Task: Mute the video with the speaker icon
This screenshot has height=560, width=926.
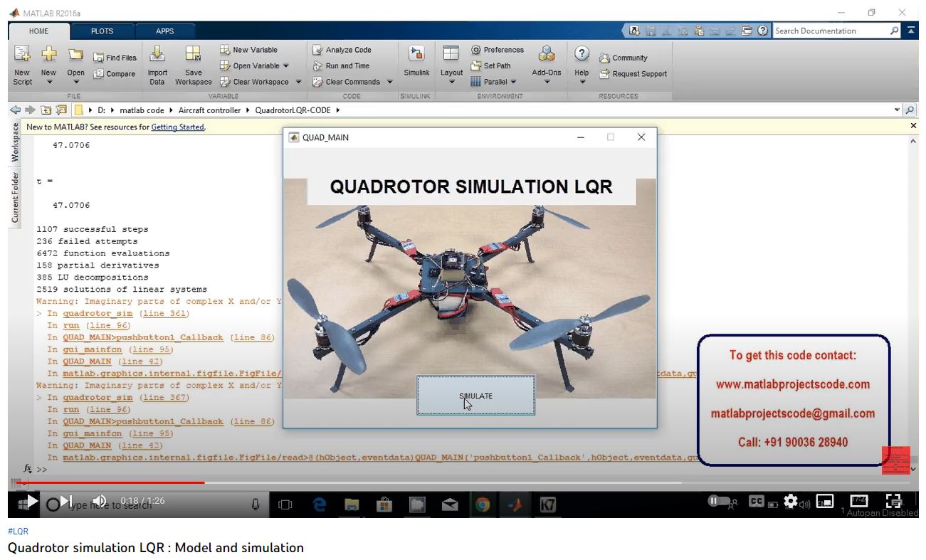Action: click(x=100, y=501)
